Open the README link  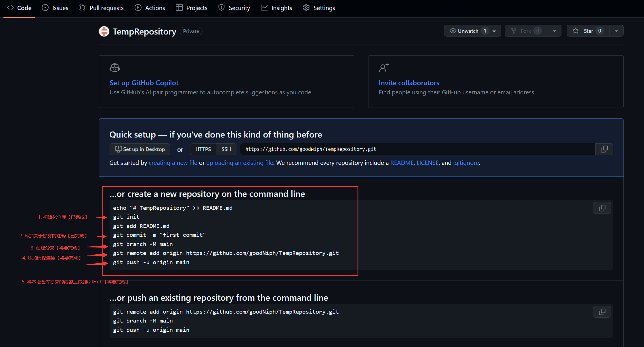pyautogui.click(x=402, y=163)
